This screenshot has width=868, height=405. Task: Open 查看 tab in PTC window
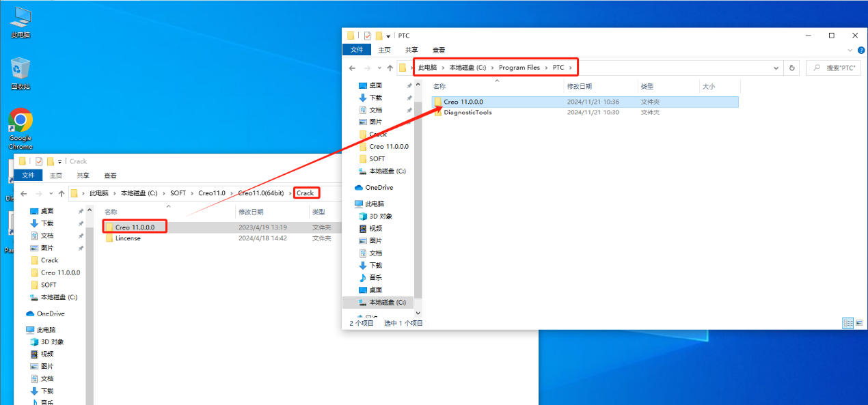(x=439, y=50)
